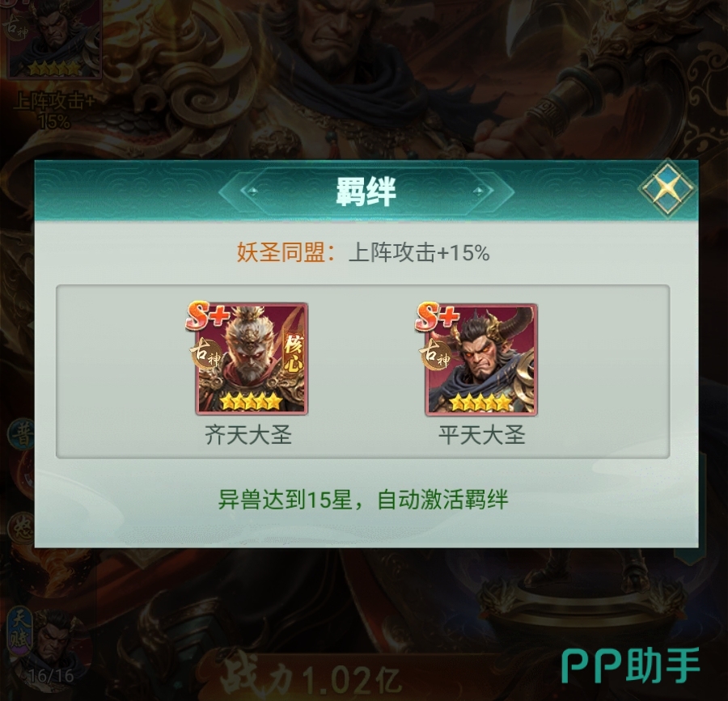Tap the S+ badge on 齐天大圣
This screenshot has height=701, width=728.
tap(208, 315)
